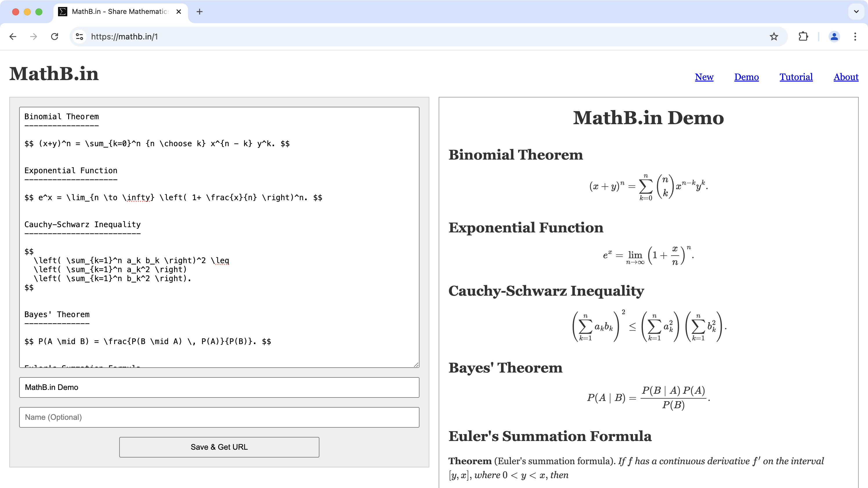Click the forward navigation arrow
The height and width of the screenshot is (488, 868).
pyautogui.click(x=33, y=36)
